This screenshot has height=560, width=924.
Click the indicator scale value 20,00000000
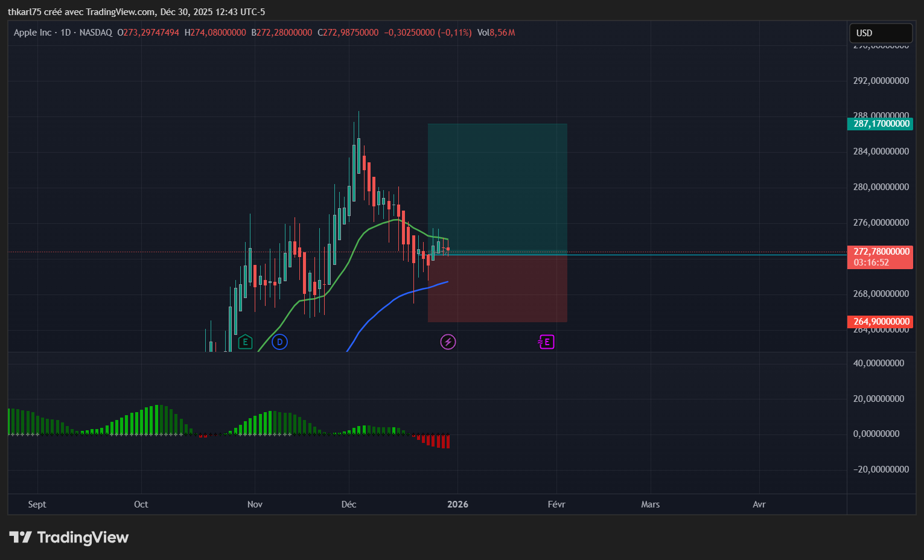click(x=878, y=399)
